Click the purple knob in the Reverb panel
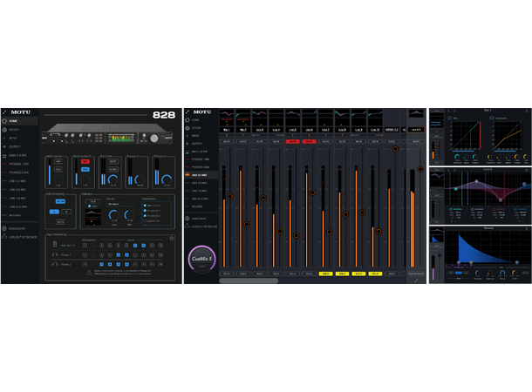Screen dimensions: 532x392 tap(477, 273)
